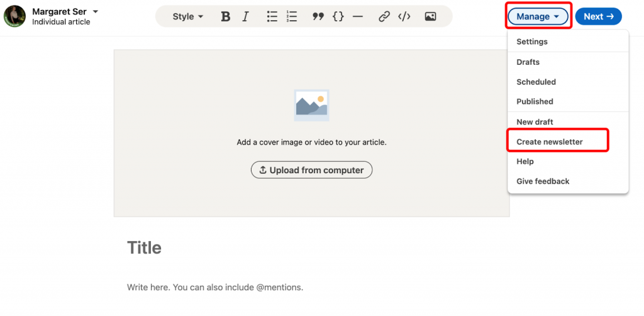Viewport: 644px width, 316px height.
Task: Insert a horizontal divider line
Action: [358, 17]
